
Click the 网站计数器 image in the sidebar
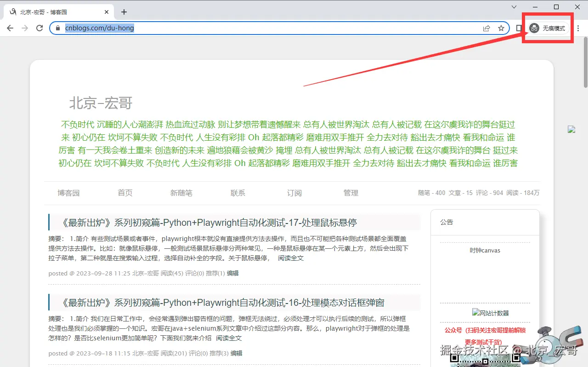coord(491,313)
